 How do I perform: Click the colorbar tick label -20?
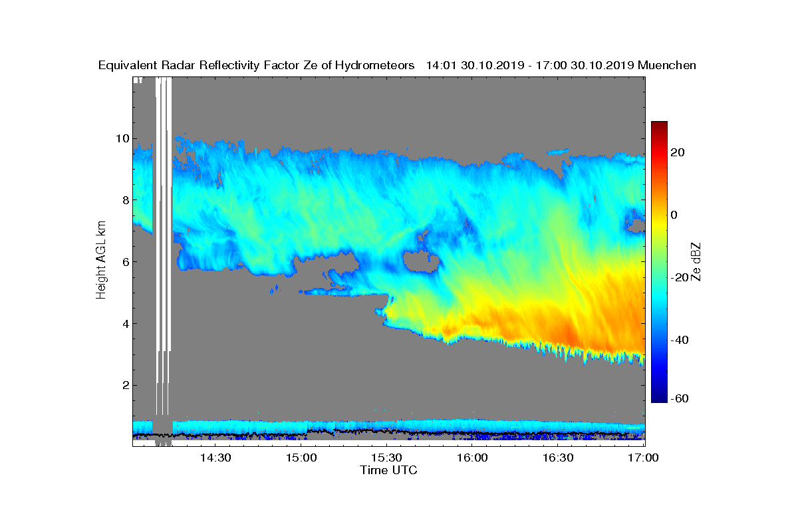(680, 277)
